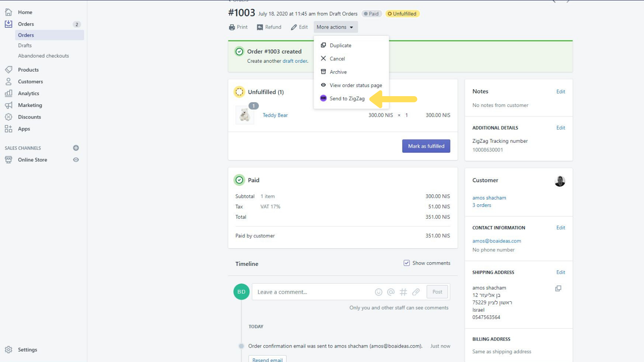
Task: Open Discounts from the sidebar icon
Action: tap(8, 117)
